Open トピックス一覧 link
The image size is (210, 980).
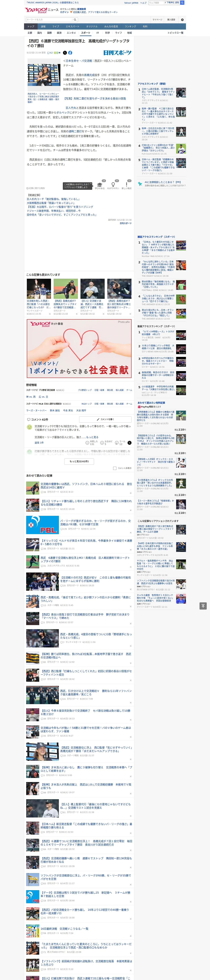(175, 33)
